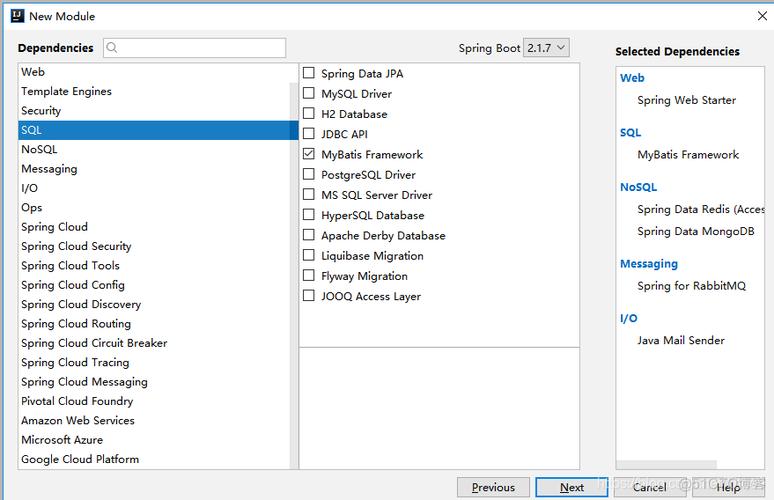The height and width of the screenshot is (500, 774).
Task: Tick the H2 Database checkbox
Action: (x=309, y=114)
